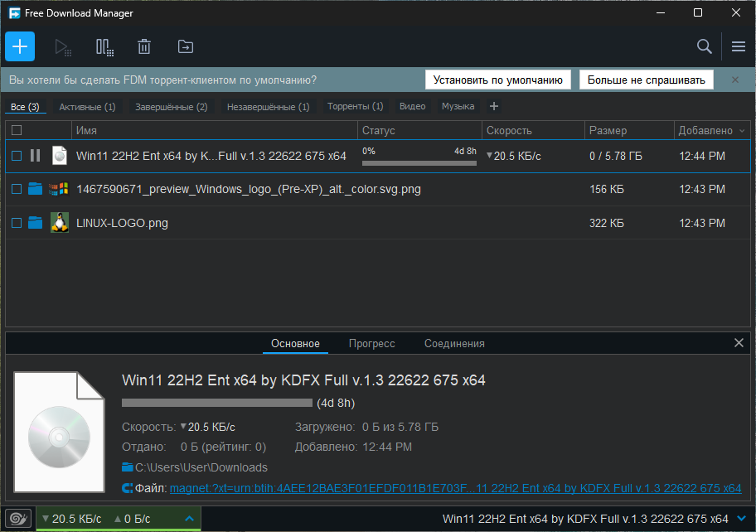Select the 1467590671_preview_Windows_logo file name

coord(249,189)
